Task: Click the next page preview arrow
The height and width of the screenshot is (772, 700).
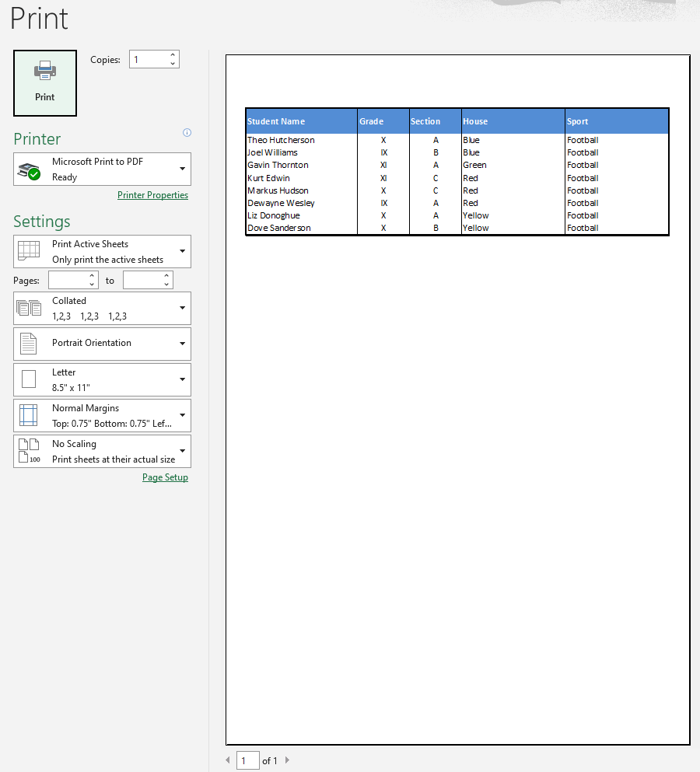Action: pos(286,760)
